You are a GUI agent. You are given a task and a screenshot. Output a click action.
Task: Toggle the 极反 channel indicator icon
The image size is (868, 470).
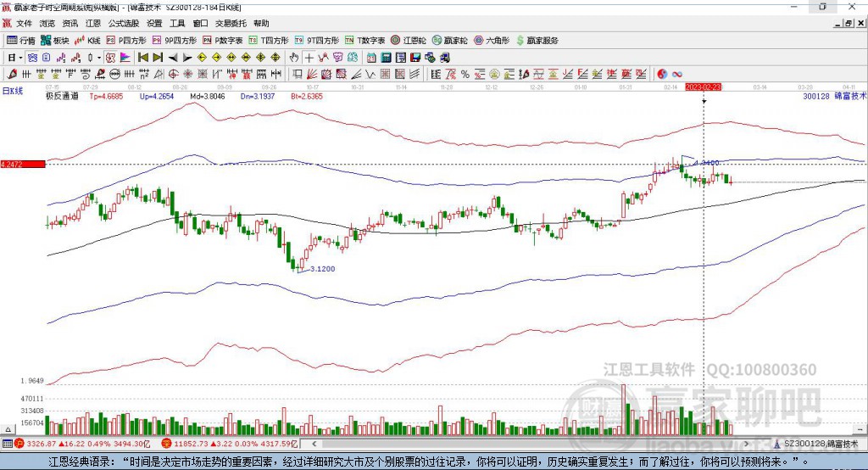pos(111,58)
